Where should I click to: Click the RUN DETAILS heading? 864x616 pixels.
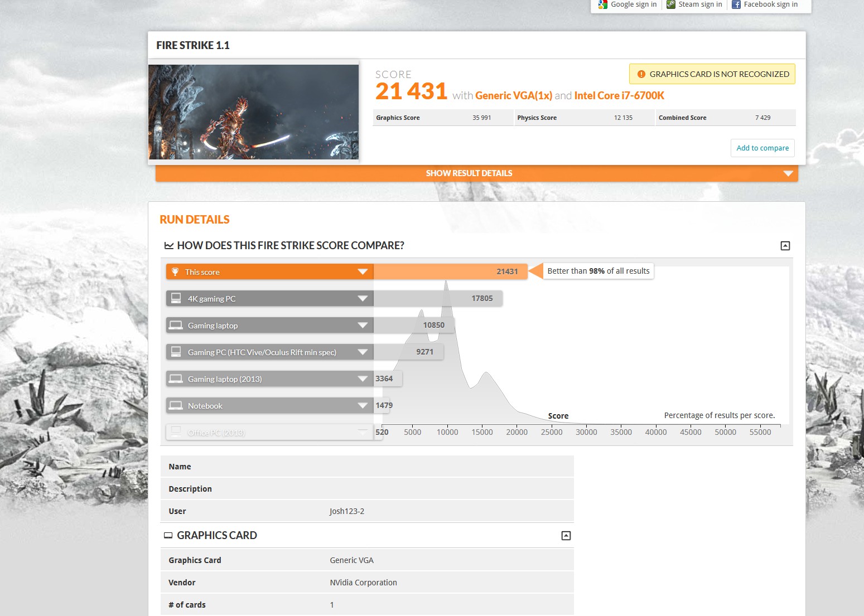(195, 220)
